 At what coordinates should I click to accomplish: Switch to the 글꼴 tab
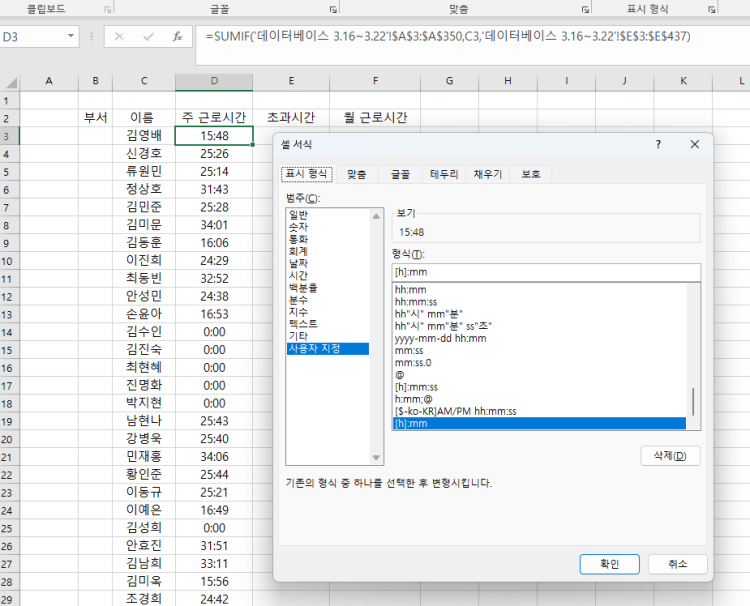[x=400, y=175]
